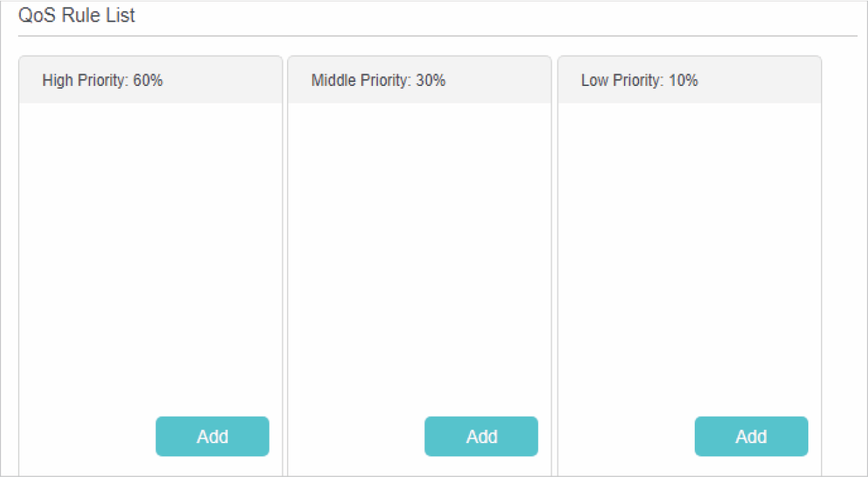Image resolution: width=868 pixels, height=477 pixels.
Task: Select the Low Priority header label
Action: click(x=639, y=80)
